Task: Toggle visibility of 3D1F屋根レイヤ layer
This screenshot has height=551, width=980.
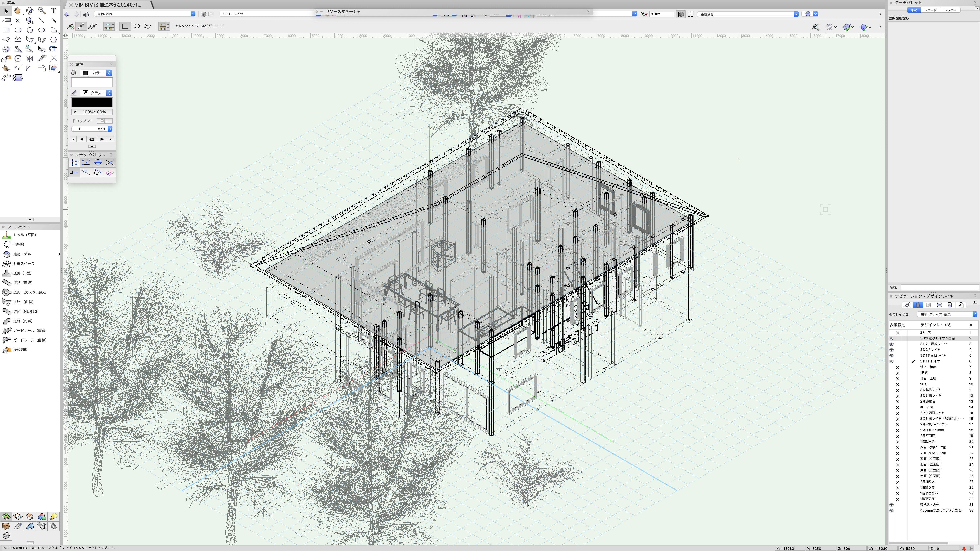Action: [891, 355]
